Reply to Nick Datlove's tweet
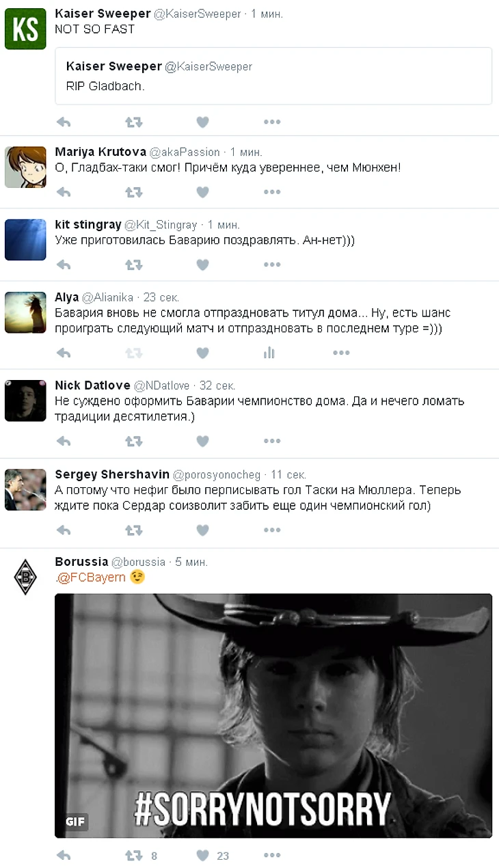 pyautogui.click(x=64, y=442)
